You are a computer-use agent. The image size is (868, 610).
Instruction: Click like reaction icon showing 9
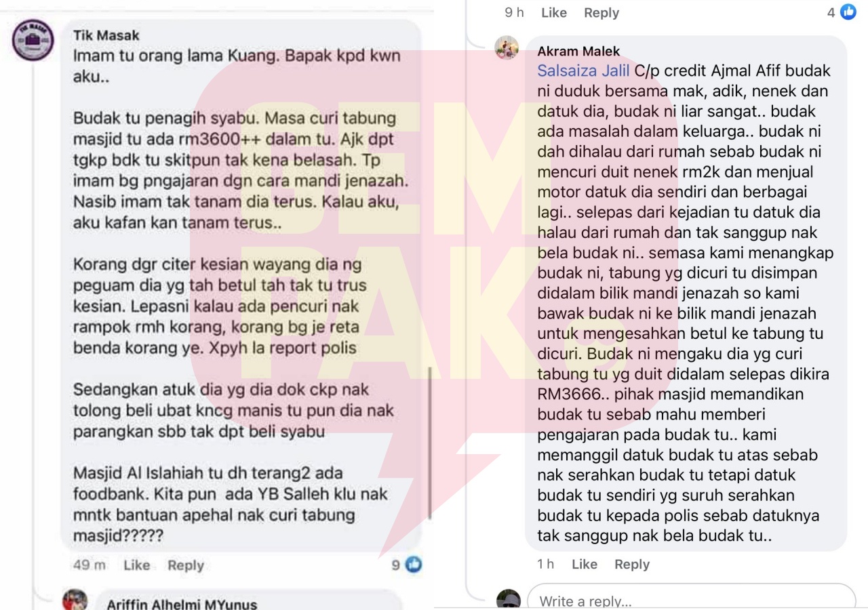(414, 565)
